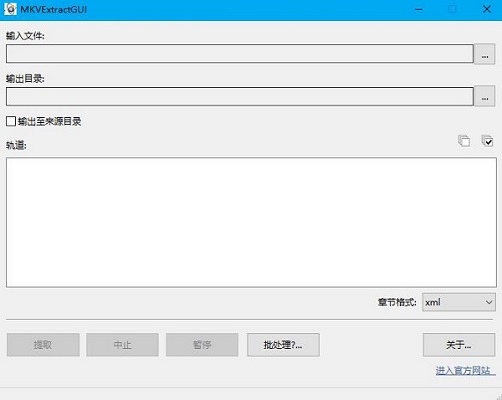Viewport: 502px width, 400px height.
Task: Open the 章节格式 xml dropdown
Action: point(459,302)
